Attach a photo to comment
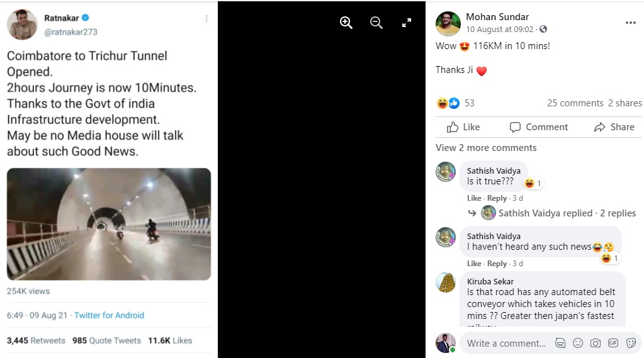Viewport: 644px width, 358px height. click(x=595, y=343)
